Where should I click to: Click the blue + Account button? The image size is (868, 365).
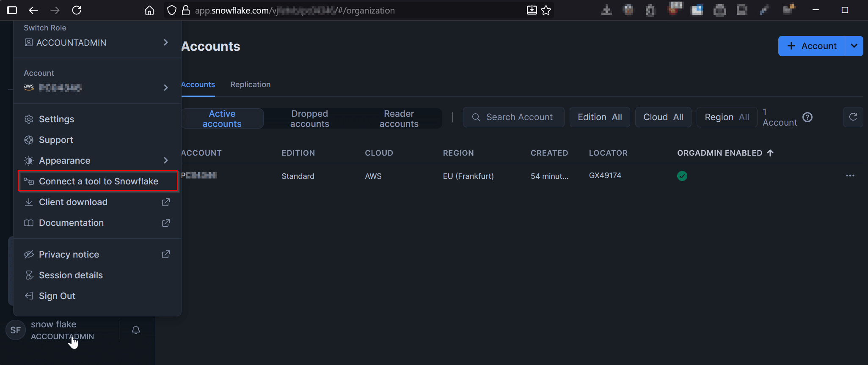[811, 46]
